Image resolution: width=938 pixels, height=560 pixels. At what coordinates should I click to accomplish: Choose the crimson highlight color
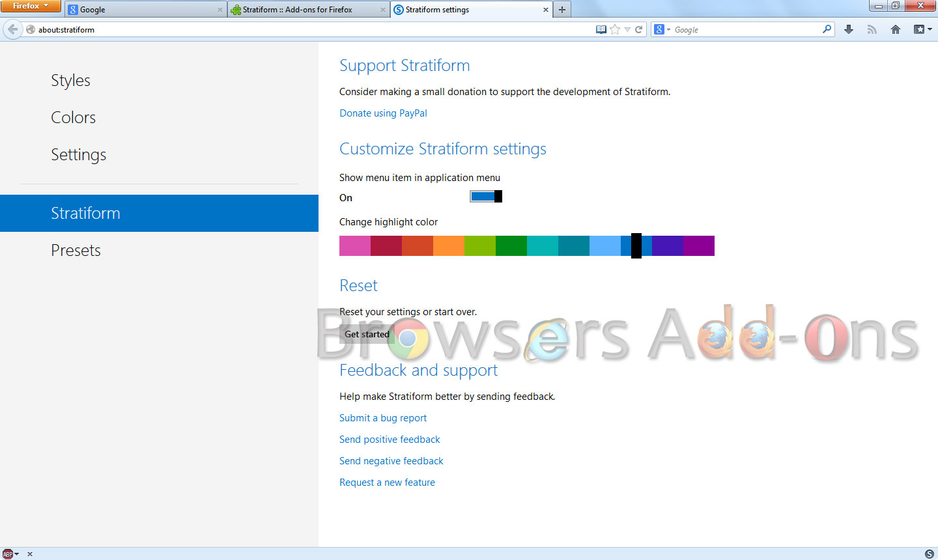pyautogui.click(x=386, y=245)
